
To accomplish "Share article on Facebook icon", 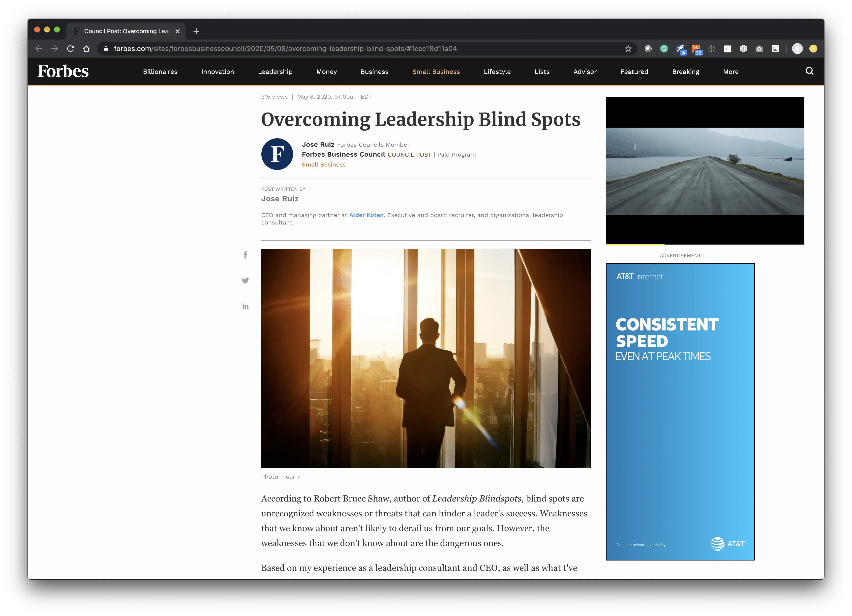I will [x=245, y=255].
